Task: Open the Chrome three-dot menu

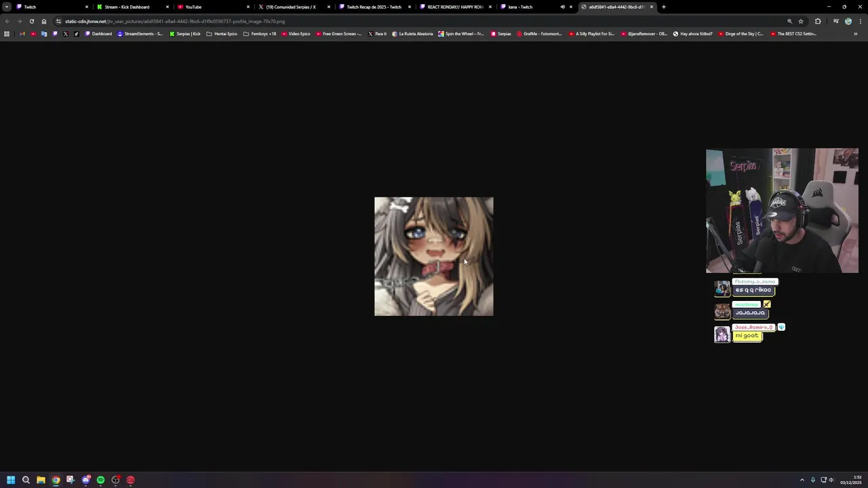Action: (x=860, y=21)
